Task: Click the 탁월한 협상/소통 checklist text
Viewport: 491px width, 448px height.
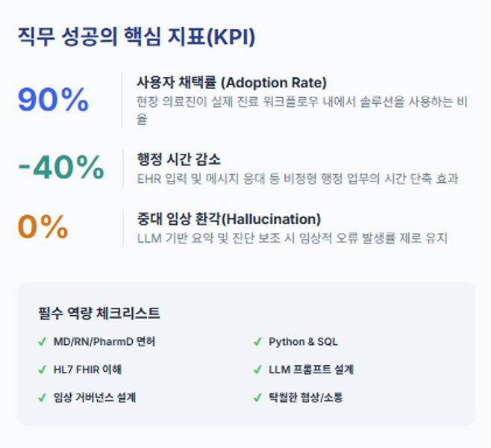Action: [x=306, y=398]
